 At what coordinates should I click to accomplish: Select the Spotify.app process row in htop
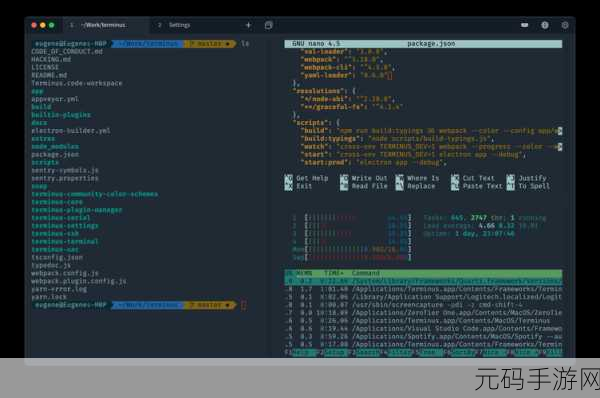click(423, 337)
